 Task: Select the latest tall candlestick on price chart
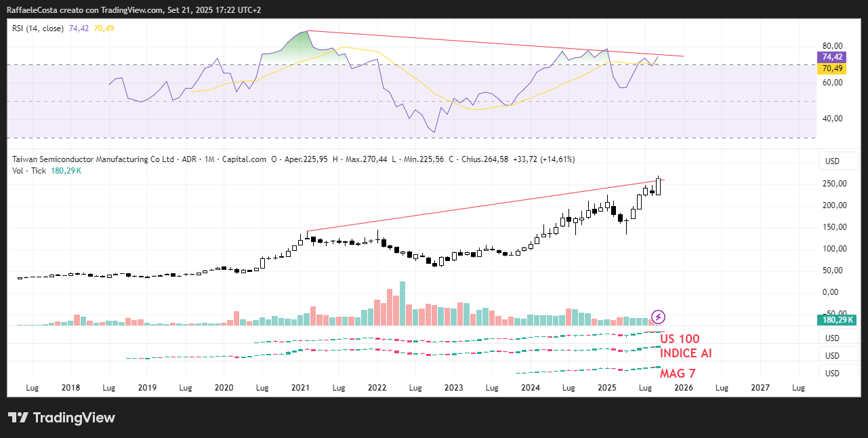coord(659,185)
